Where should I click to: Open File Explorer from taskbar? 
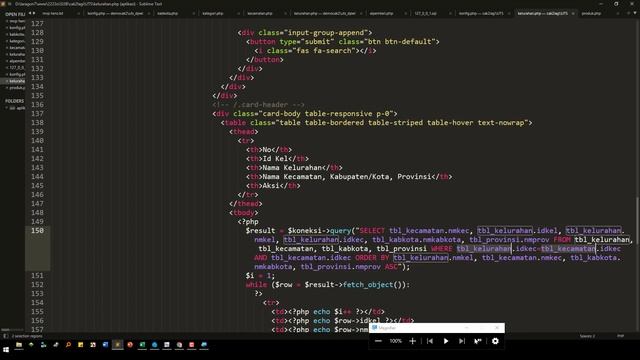[x=19, y=345]
